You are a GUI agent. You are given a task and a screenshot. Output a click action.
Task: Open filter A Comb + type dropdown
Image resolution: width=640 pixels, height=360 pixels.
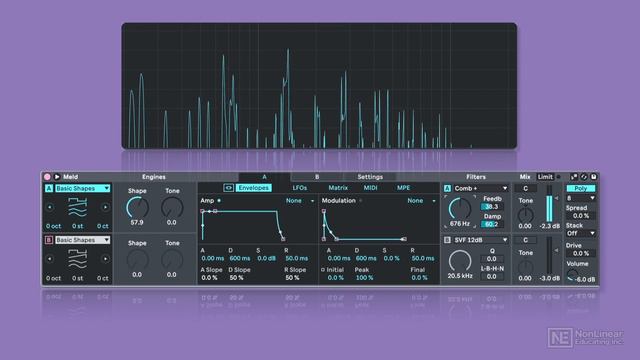[x=481, y=188]
